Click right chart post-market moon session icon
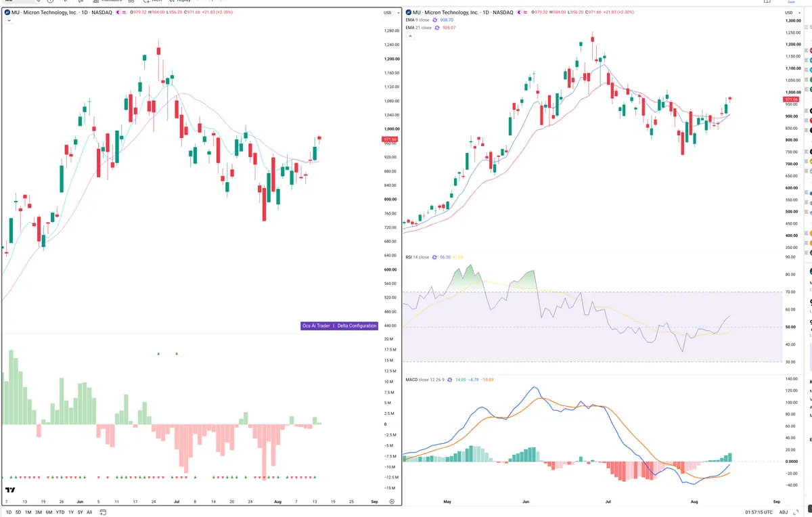Image resolution: width=812 pixels, height=517 pixels. coord(520,12)
